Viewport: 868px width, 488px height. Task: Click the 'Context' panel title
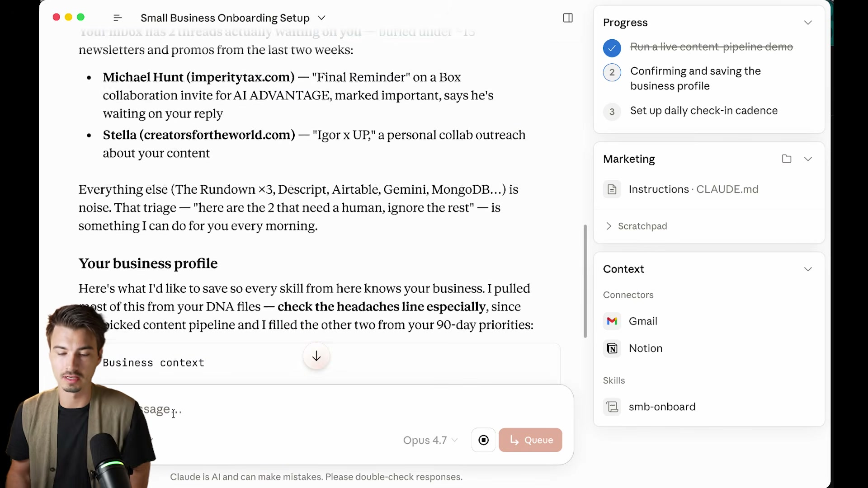click(623, 269)
